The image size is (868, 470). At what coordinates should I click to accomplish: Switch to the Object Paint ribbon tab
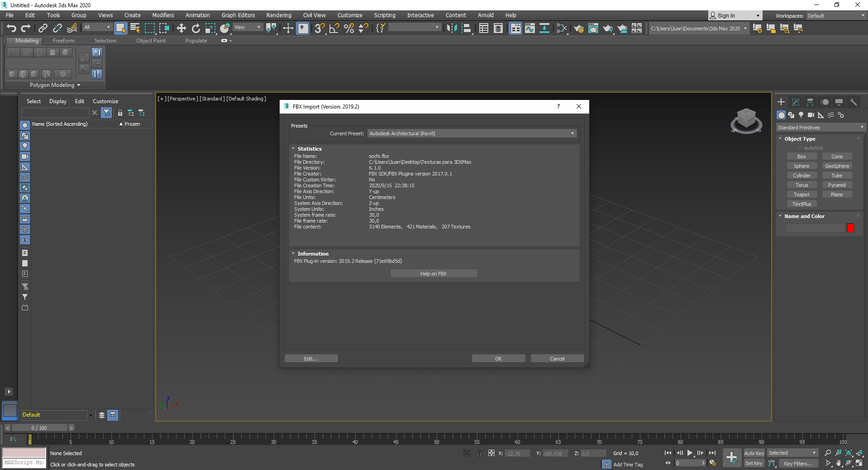(x=151, y=41)
